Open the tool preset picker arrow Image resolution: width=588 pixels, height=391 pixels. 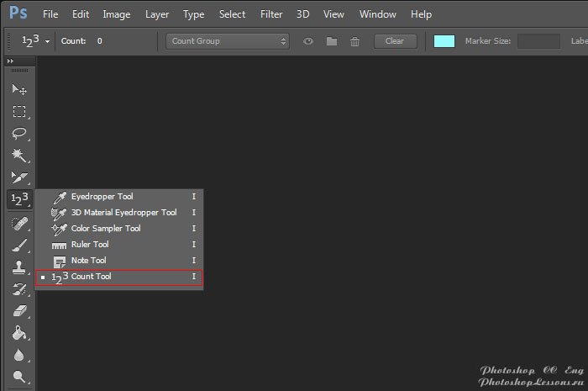(47, 41)
